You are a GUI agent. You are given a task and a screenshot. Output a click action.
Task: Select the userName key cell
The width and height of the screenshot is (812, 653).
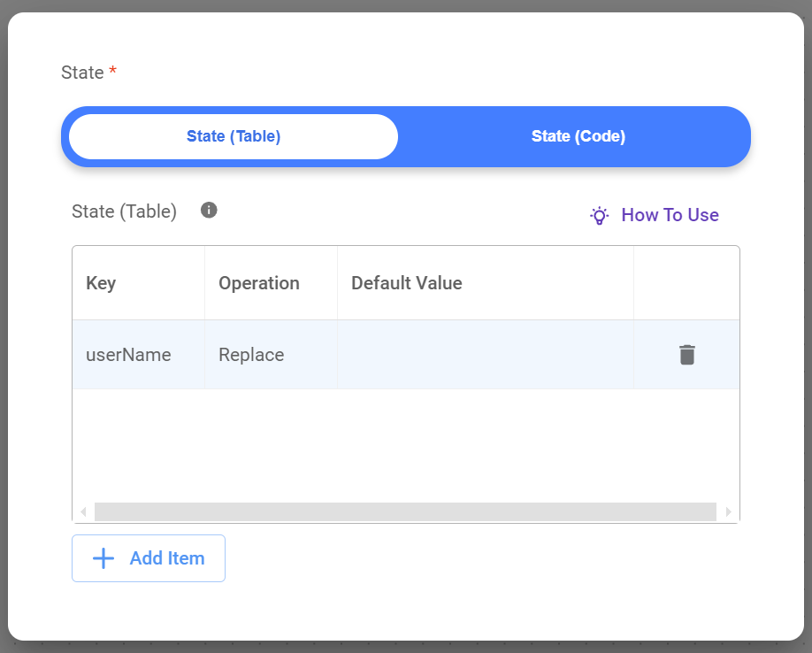point(129,355)
